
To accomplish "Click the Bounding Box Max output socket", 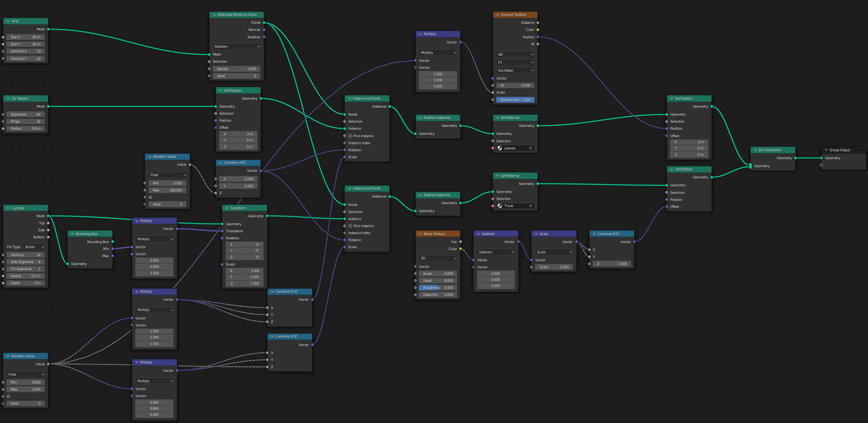I will click(x=112, y=256).
